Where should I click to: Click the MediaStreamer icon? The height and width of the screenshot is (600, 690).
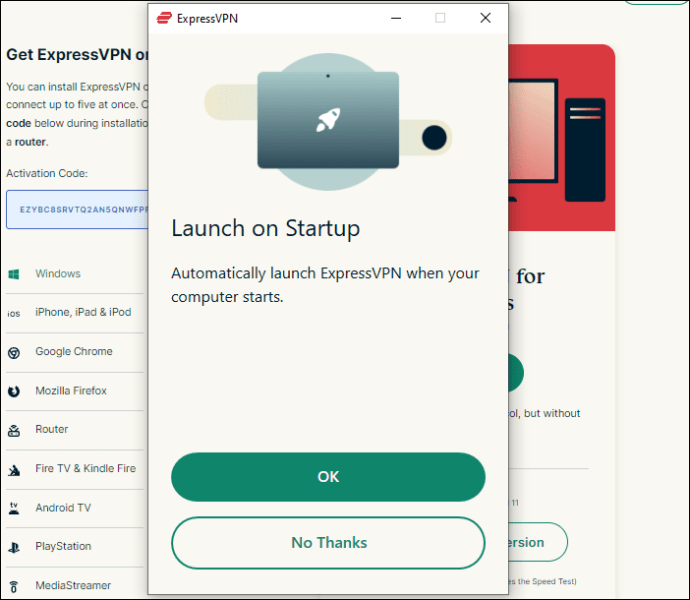pos(14,587)
